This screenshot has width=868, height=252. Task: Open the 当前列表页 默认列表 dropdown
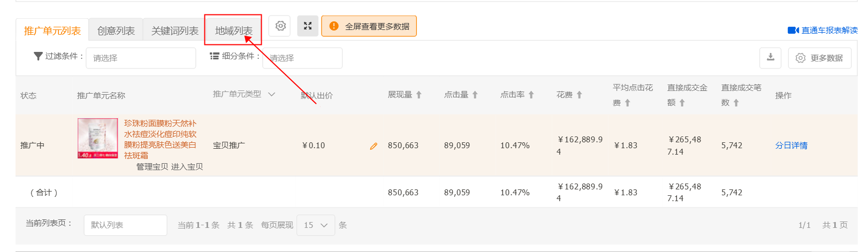coord(126,225)
